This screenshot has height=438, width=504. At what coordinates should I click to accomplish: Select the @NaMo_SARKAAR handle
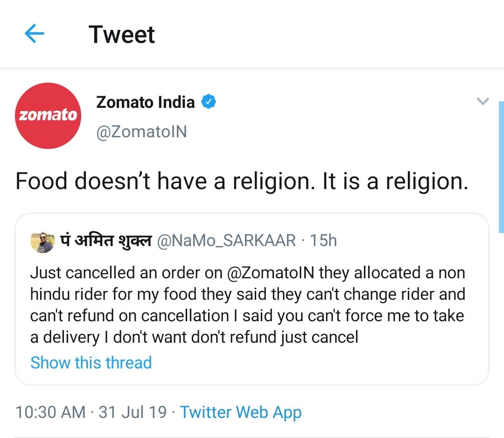click(226, 240)
